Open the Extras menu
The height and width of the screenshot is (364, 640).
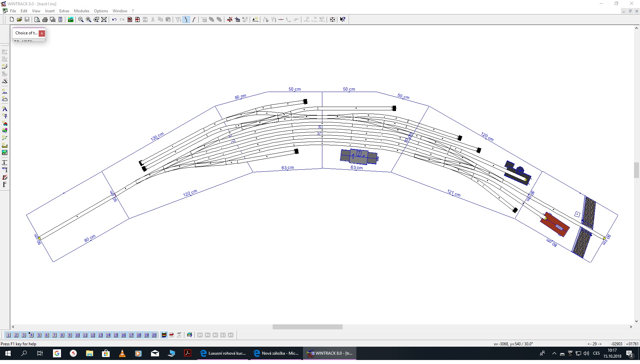tap(64, 11)
